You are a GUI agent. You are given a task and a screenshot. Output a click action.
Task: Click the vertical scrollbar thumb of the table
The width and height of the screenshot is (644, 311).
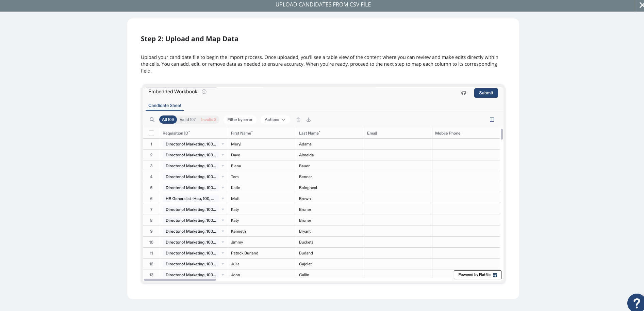[x=502, y=134]
